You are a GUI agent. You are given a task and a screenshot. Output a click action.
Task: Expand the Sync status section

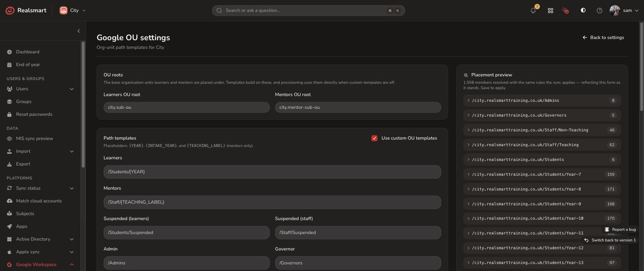coord(71,188)
